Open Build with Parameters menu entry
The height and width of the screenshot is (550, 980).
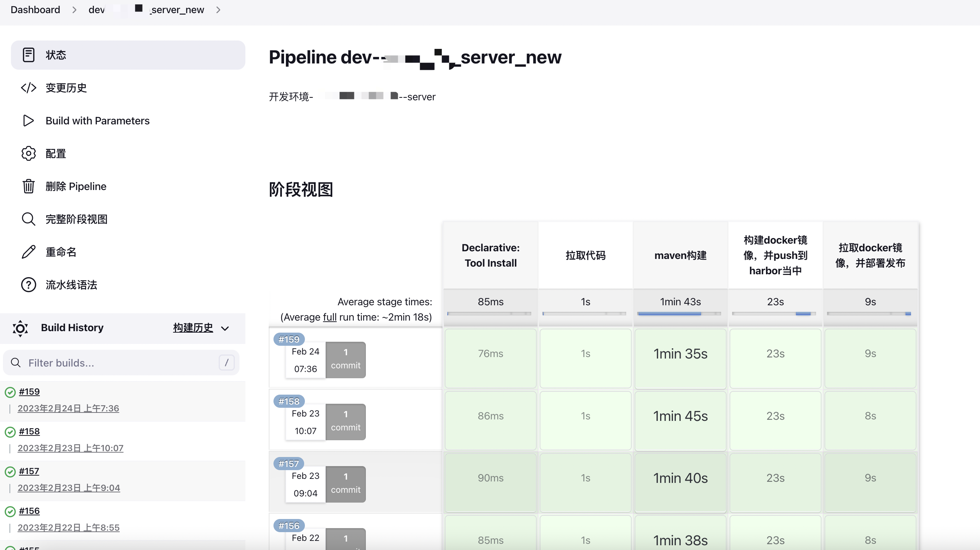(x=97, y=120)
